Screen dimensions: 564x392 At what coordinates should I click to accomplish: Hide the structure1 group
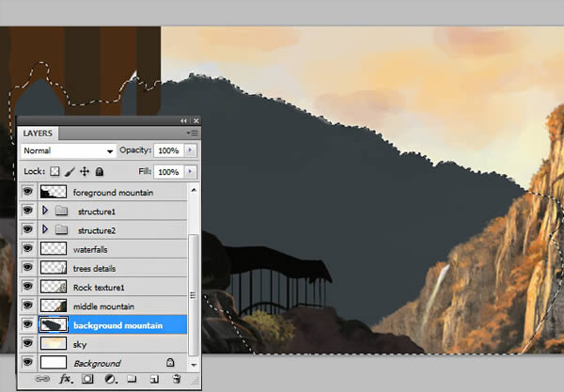(27, 211)
